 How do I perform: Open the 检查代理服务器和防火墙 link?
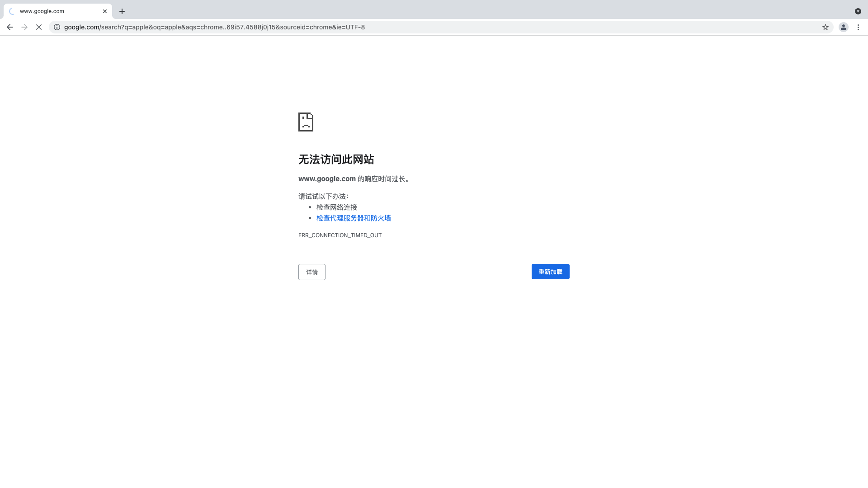[354, 218]
